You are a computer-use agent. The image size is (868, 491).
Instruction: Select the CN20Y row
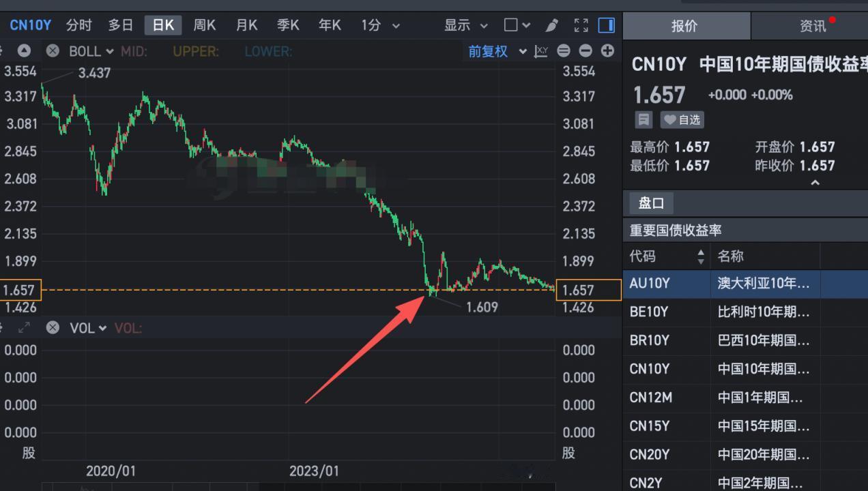(745, 455)
